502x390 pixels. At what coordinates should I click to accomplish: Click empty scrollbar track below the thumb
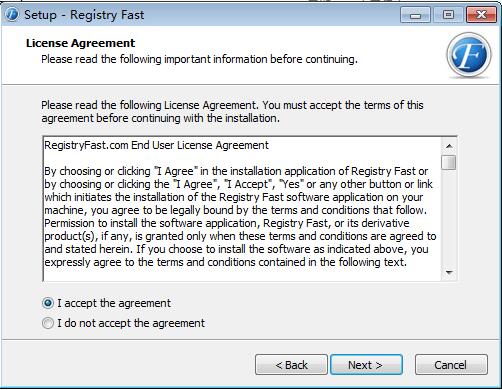pyautogui.click(x=449, y=218)
